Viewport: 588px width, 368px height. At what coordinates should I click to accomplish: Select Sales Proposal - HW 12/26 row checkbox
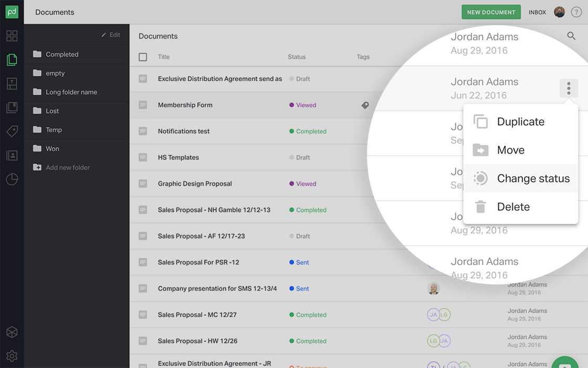point(143,341)
